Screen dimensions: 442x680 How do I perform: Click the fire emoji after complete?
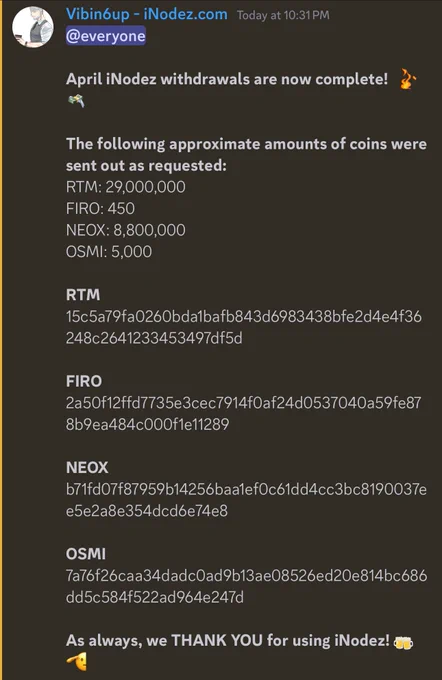(407, 79)
